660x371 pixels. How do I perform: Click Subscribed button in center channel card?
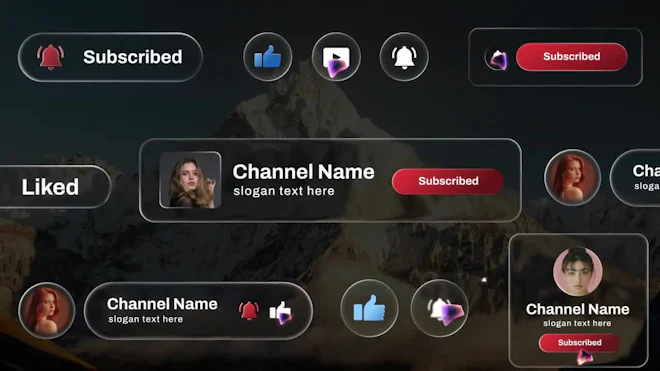448,181
